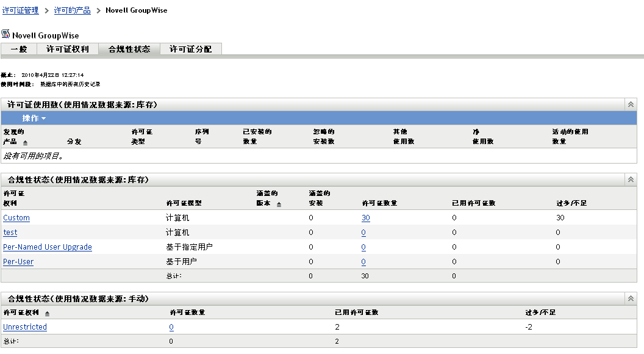The width and height of the screenshot is (644, 354).
Task: Open the Unrestricted entitlement link
Action: (25, 327)
